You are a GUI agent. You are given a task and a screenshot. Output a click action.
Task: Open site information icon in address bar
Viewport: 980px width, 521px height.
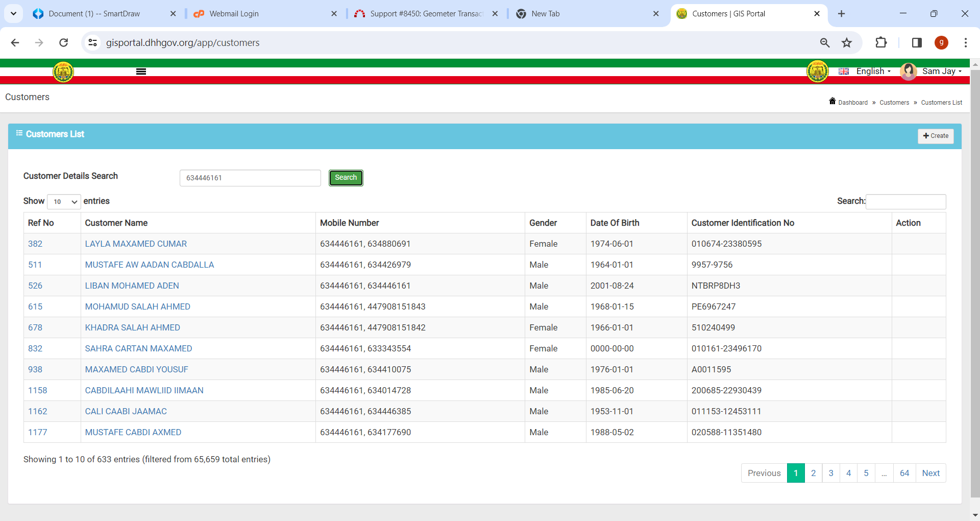point(92,42)
